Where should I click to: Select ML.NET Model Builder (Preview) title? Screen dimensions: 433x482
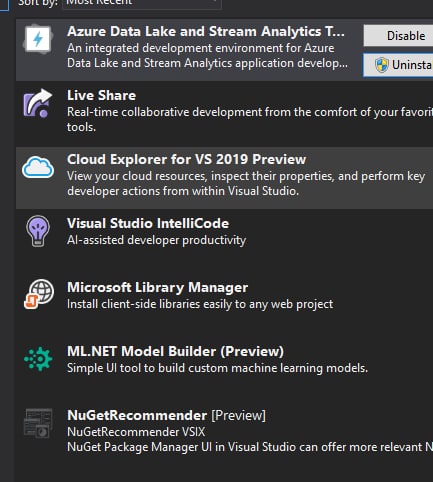click(x=175, y=351)
